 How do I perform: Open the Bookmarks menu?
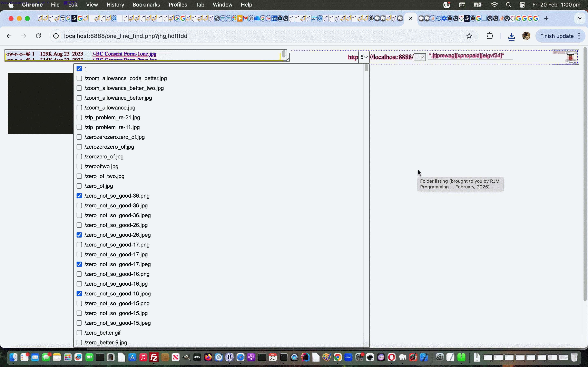(x=146, y=5)
